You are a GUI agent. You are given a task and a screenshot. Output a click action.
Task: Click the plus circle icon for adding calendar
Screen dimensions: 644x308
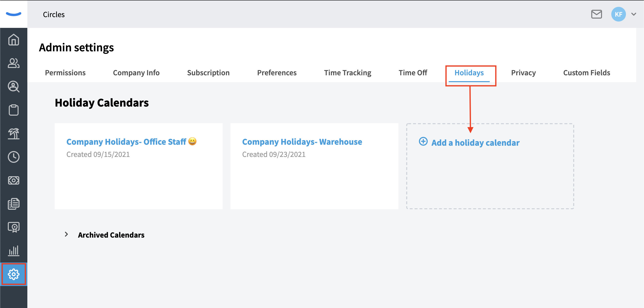tap(423, 142)
